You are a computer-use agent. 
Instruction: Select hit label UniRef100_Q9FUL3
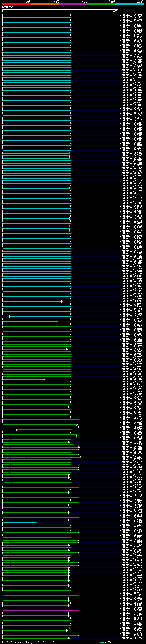coord(131,628)
